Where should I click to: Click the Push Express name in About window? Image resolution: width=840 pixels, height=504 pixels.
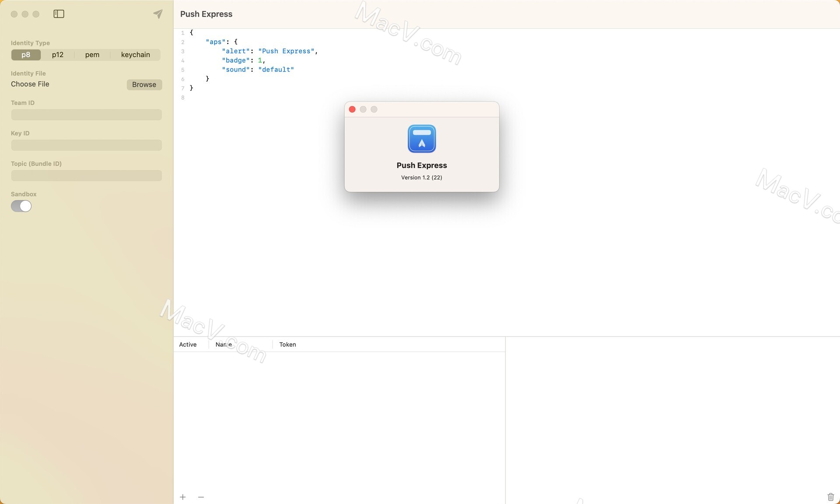[x=422, y=165]
